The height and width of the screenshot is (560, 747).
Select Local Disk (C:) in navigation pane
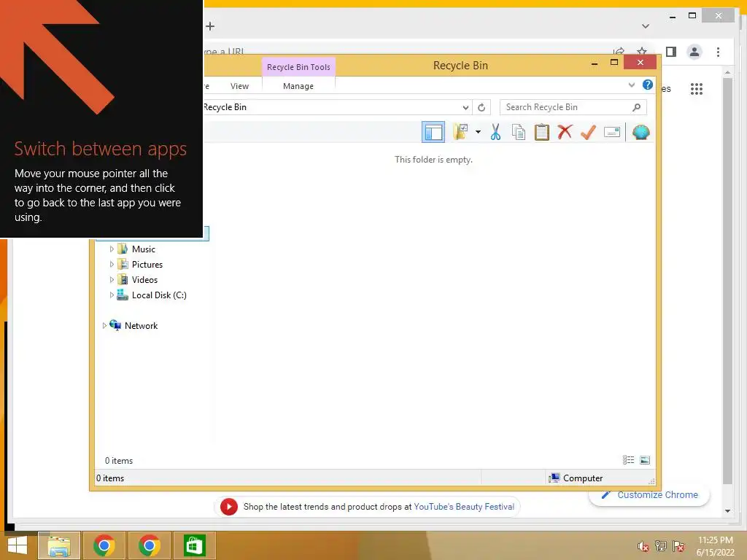[159, 295]
